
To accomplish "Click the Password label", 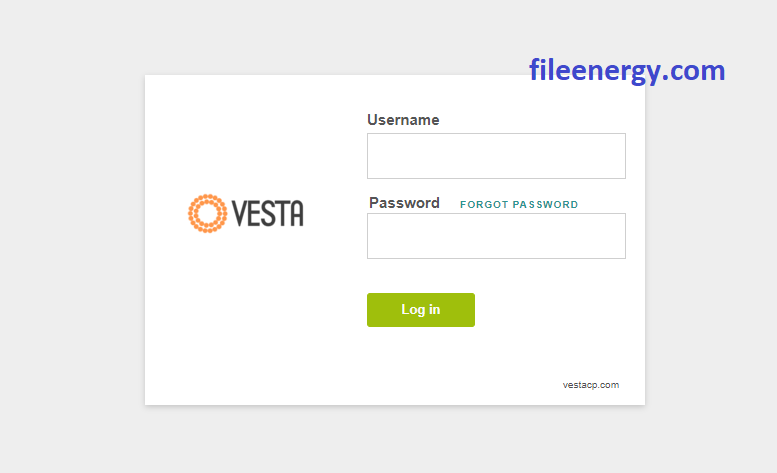I will tap(404, 203).
